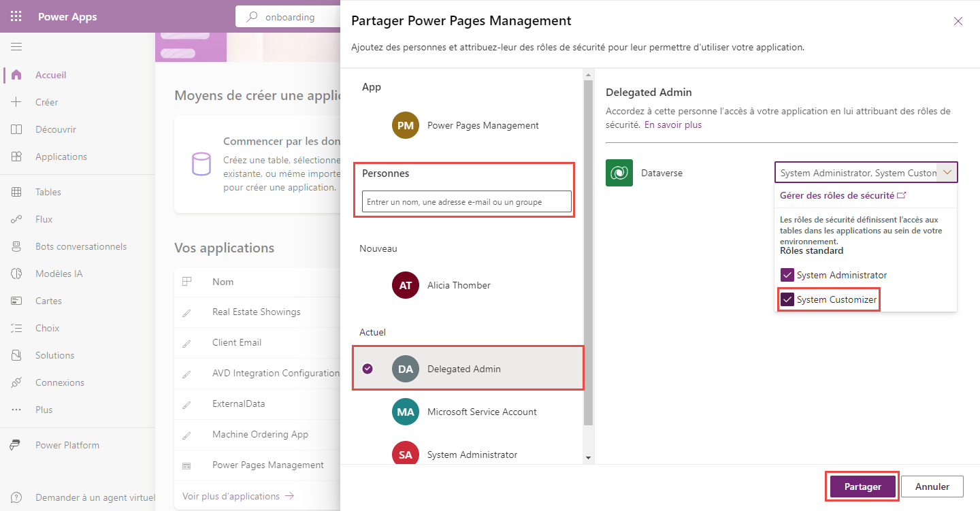Collapse the left navigation hamburger menu
980x511 pixels.
coord(16,46)
